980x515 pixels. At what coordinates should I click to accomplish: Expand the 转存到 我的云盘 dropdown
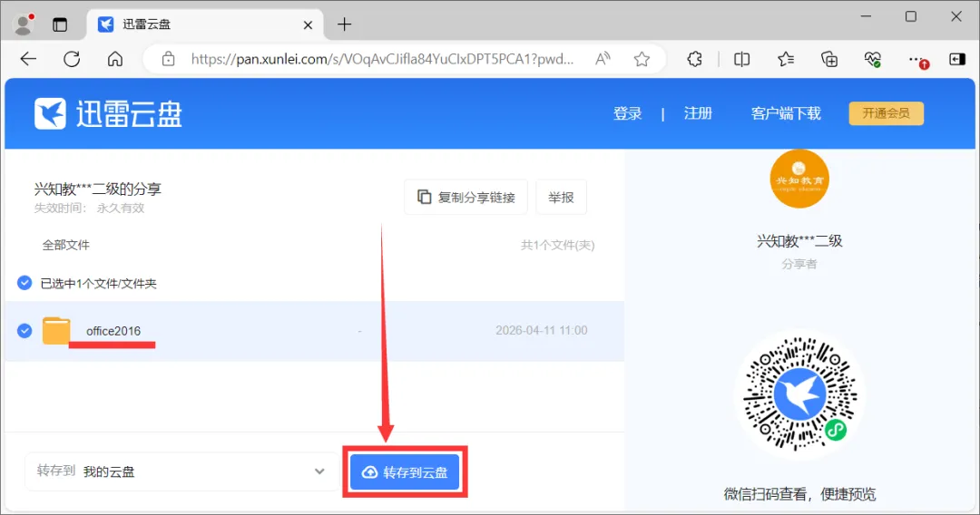tap(181, 471)
